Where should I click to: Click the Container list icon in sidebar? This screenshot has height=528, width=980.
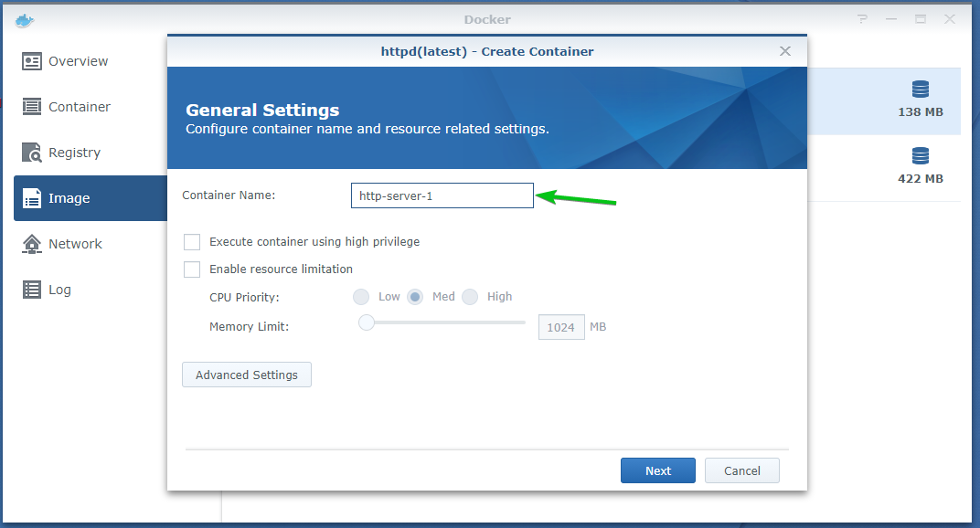32,107
